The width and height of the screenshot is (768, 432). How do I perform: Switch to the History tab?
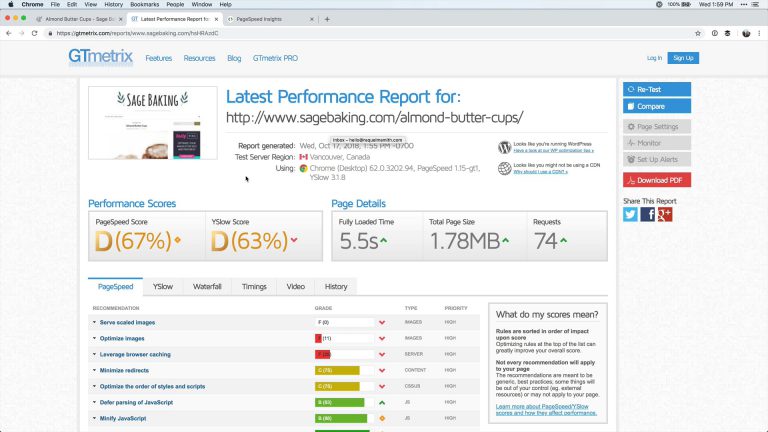coord(336,287)
